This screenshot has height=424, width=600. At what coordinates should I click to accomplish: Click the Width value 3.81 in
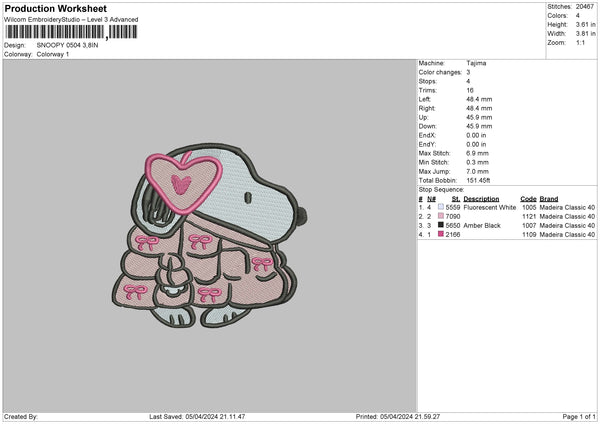(585, 34)
